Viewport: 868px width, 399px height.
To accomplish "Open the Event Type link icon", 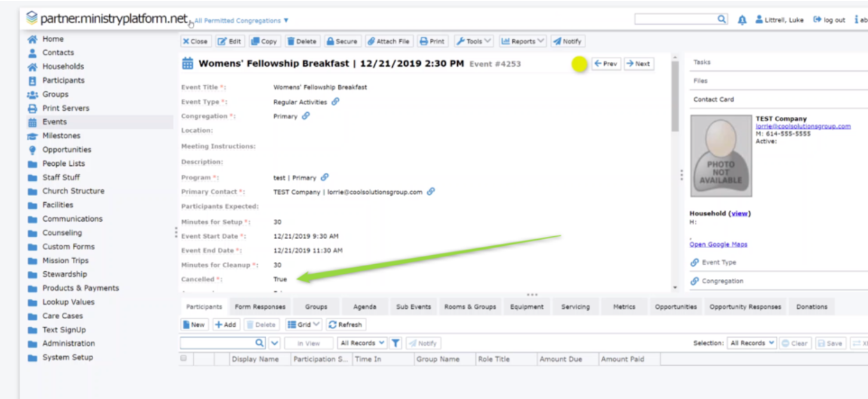I will [x=335, y=102].
